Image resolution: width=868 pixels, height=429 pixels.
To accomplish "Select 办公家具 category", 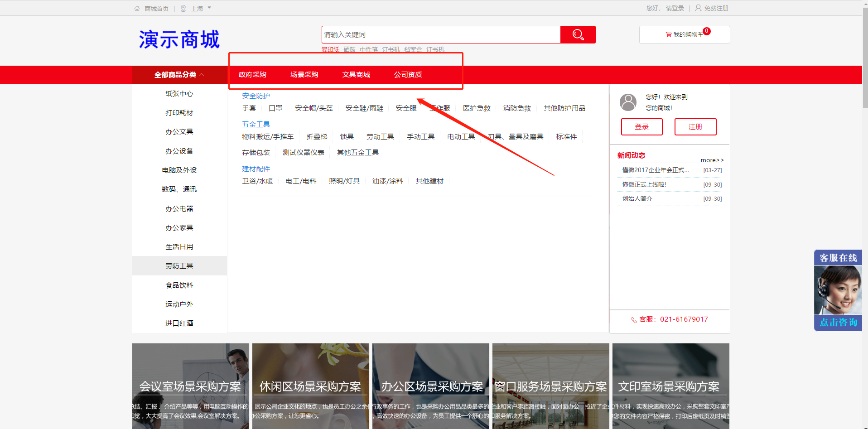I will pos(179,228).
